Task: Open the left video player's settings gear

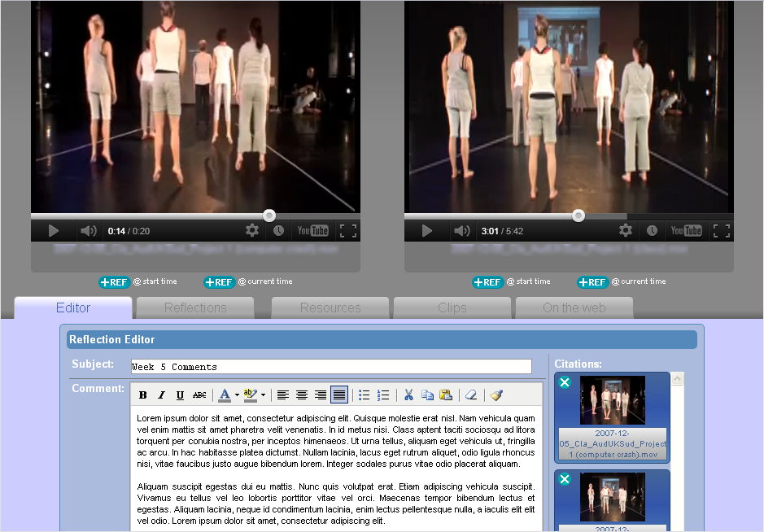Action: (252, 230)
